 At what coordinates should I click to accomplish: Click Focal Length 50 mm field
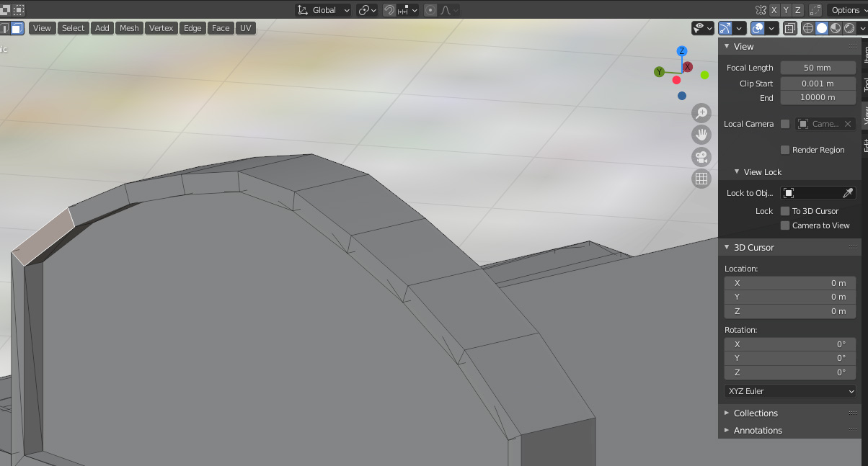818,68
